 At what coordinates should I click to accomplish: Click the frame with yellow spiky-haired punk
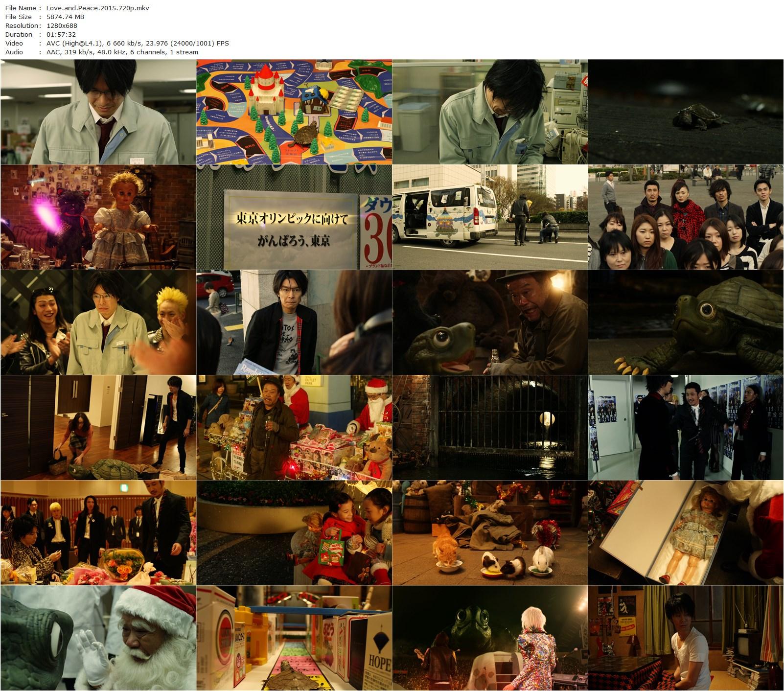pyautogui.click(x=98, y=322)
